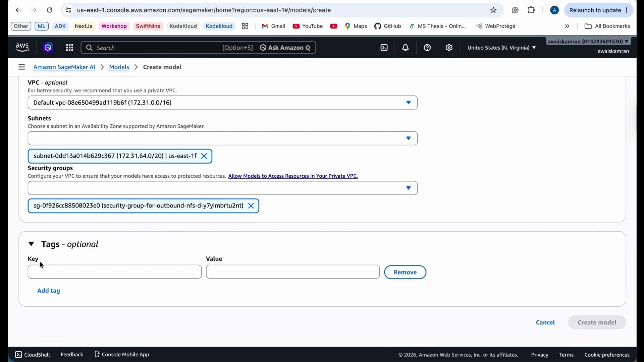Open the YouTube bookmark
Viewport: 644px width, 362px height.
point(308,26)
